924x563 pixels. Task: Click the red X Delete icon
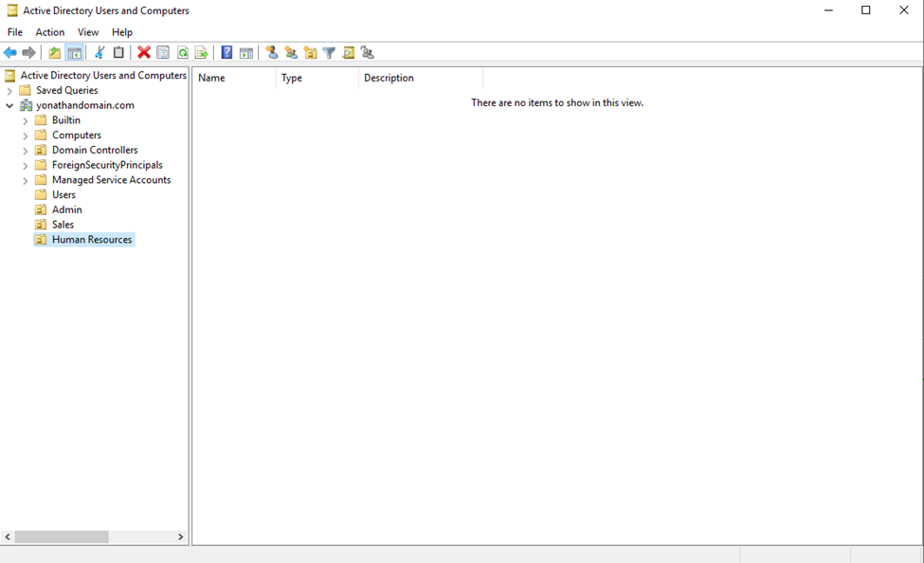coord(144,52)
